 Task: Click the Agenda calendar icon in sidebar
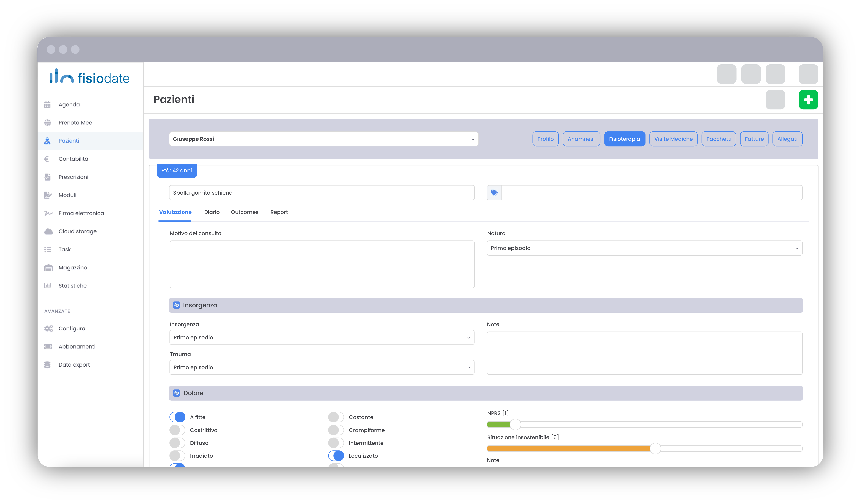pos(47,104)
